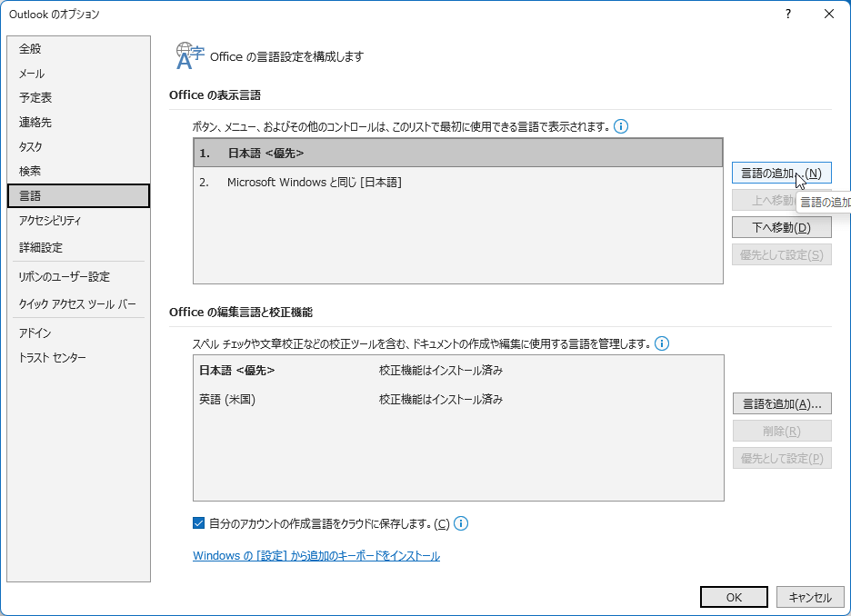Viewport: 851px width, 616px height.
Task: Open the トラスト センター category
Action: pos(79,357)
